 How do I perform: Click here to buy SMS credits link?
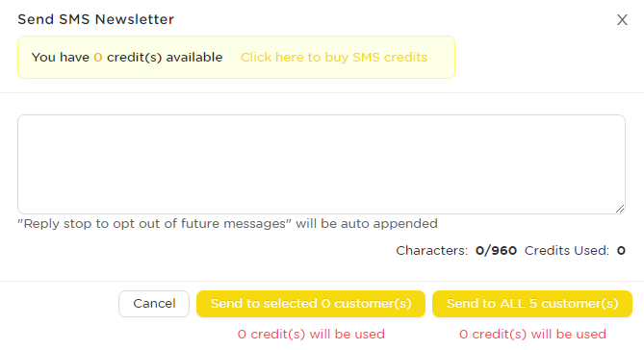334,57
